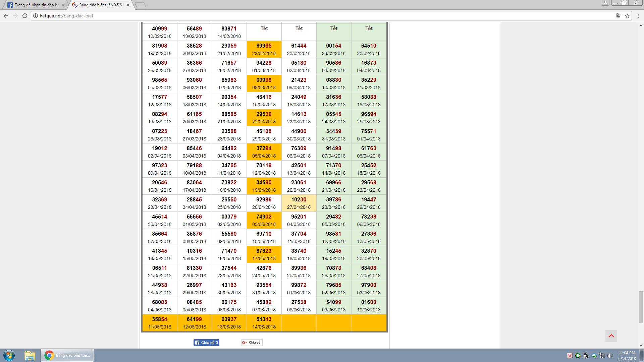Click the red scroll-to-top arrow button
The width and height of the screenshot is (644, 362).
coord(611,336)
